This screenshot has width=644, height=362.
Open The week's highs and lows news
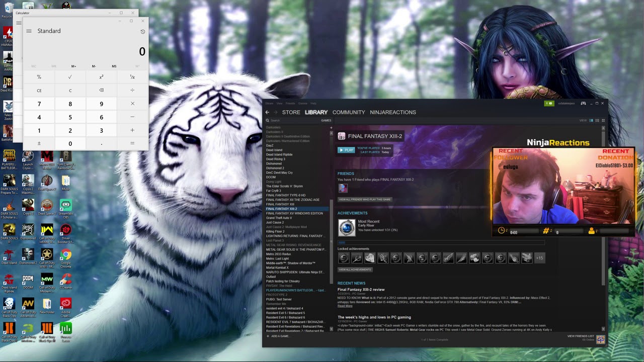click(374, 317)
